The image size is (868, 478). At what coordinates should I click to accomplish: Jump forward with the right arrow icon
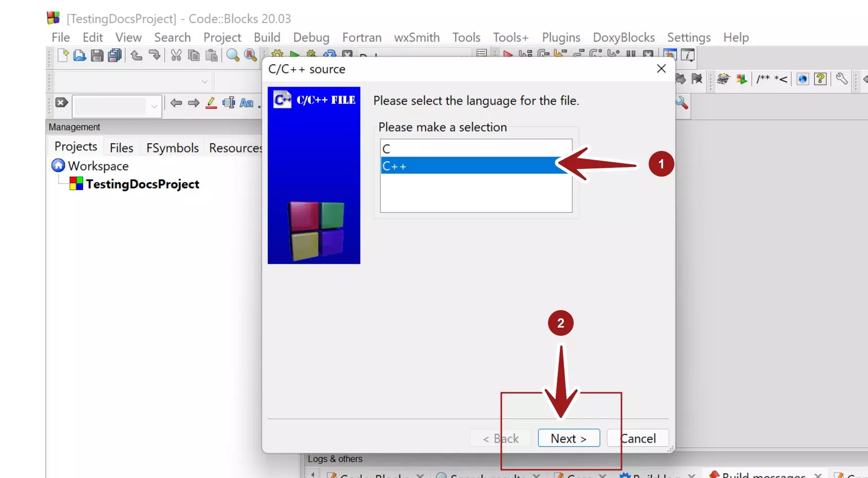[x=194, y=103]
